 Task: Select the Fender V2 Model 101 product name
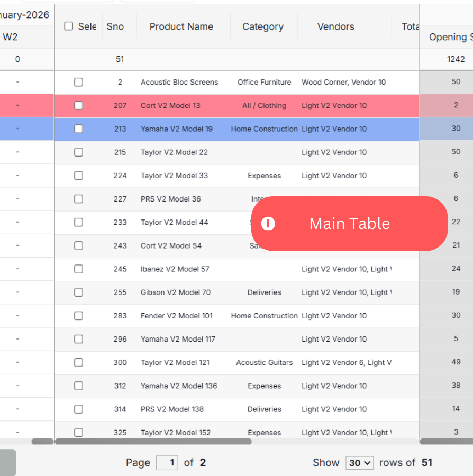pos(176,316)
